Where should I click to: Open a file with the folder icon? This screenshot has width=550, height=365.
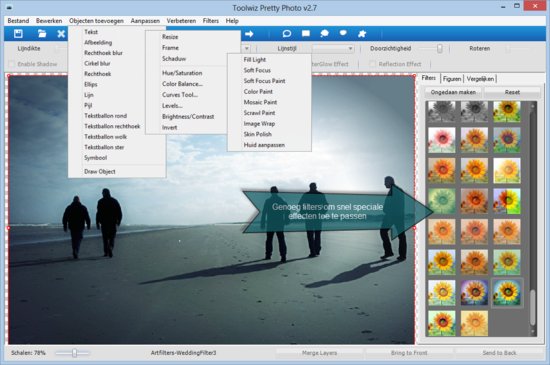[42, 34]
